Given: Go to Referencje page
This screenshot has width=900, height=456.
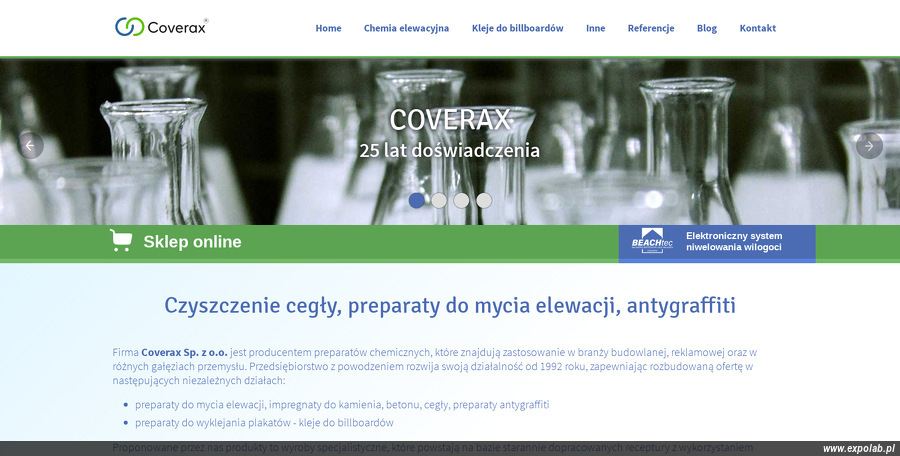Looking at the screenshot, I should pyautogui.click(x=651, y=28).
